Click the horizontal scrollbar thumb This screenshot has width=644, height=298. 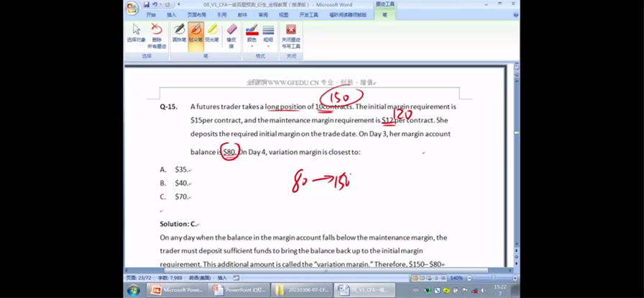(x=326, y=271)
